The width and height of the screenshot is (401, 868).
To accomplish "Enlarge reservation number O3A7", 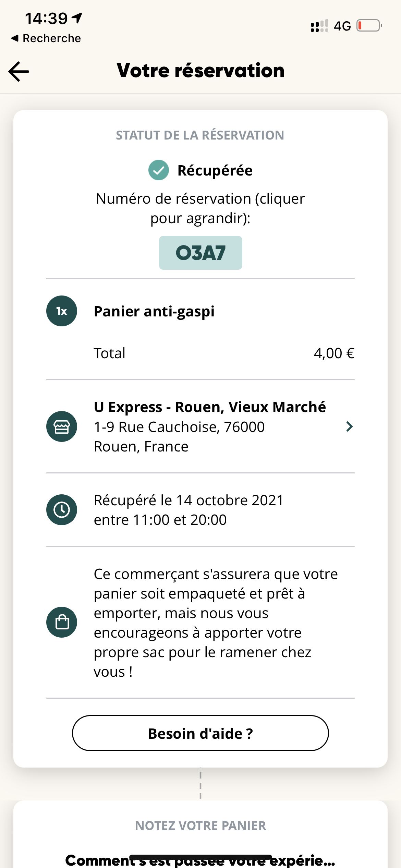I will [x=200, y=253].
